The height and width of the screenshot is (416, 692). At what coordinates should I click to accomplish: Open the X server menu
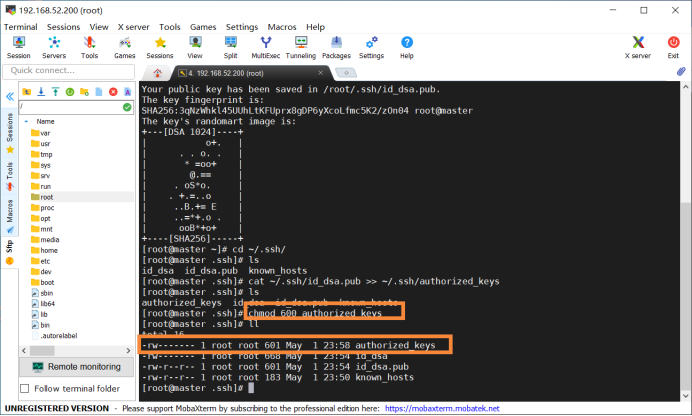pos(133,27)
